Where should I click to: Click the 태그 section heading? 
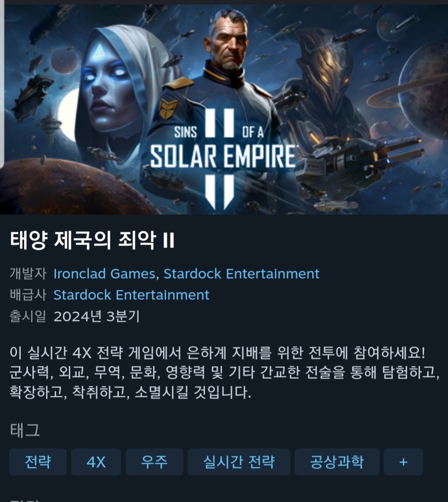click(25, 430)
